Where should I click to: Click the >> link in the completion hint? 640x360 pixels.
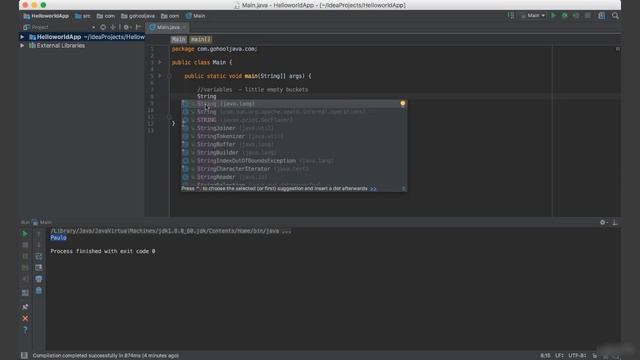[373, 189]
